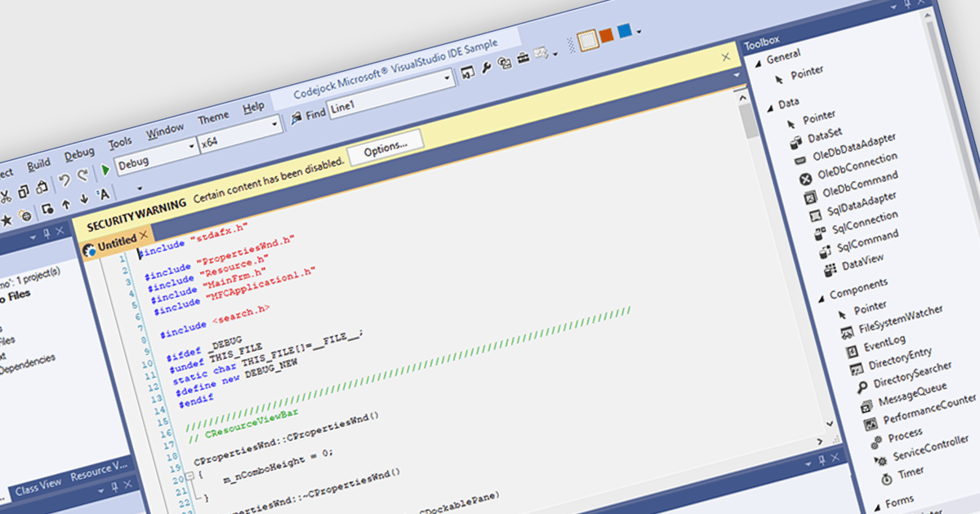Click the Timer clock icon

[887, 479]
